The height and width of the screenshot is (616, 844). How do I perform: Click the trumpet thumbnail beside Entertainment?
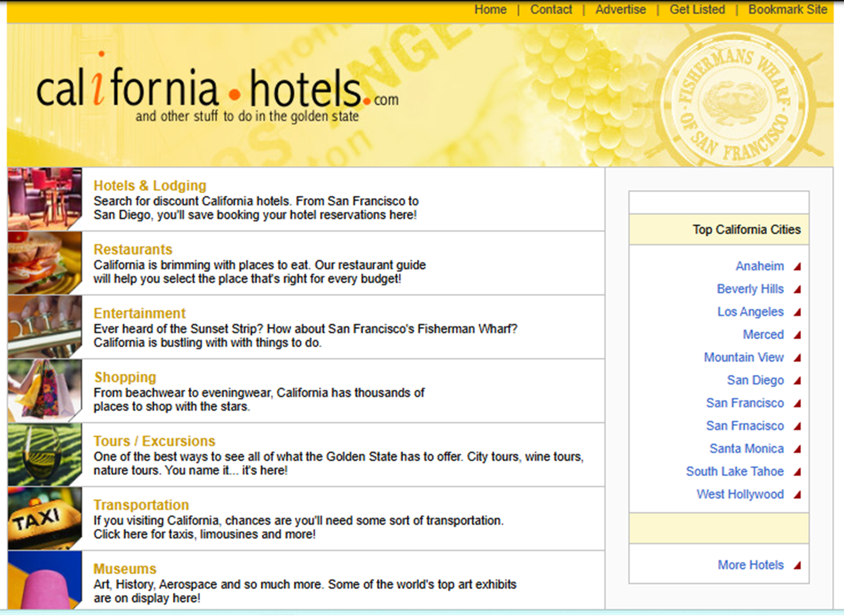45,327
